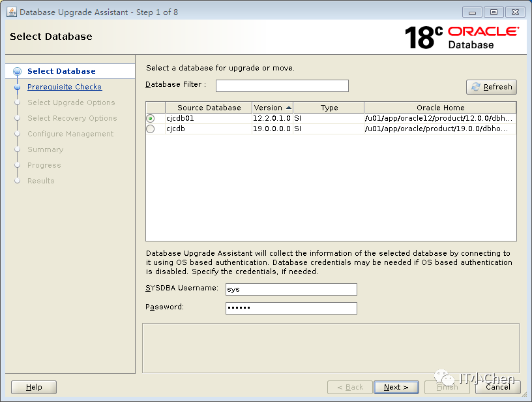Click the Refresh arrows icon
The image size is (532, 402).
[x=476, y=87]
